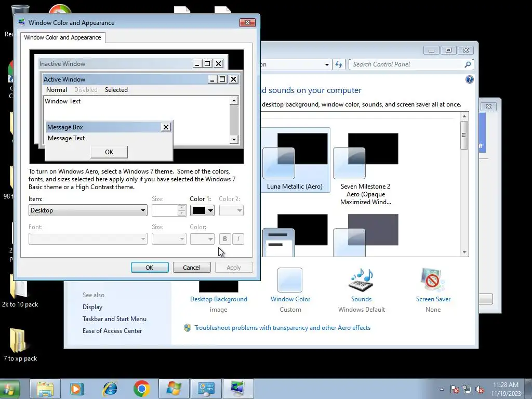
Task: Open the font Color dropdown
Action: click(x=202, y=239)
